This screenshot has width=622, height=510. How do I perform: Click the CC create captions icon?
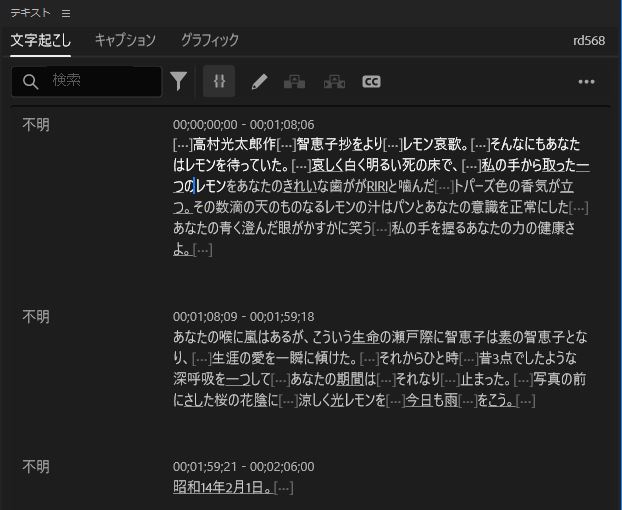(371, 82)
